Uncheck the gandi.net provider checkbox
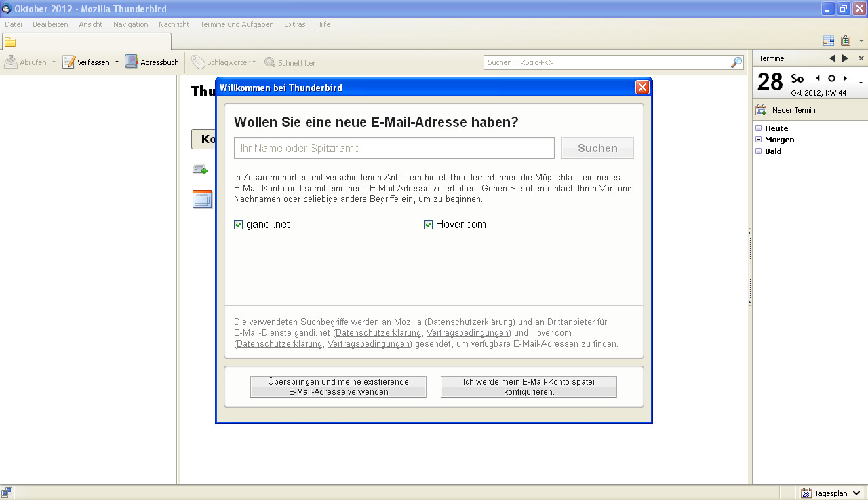This screenshot has height=500, width=868. tap(238, 225)
